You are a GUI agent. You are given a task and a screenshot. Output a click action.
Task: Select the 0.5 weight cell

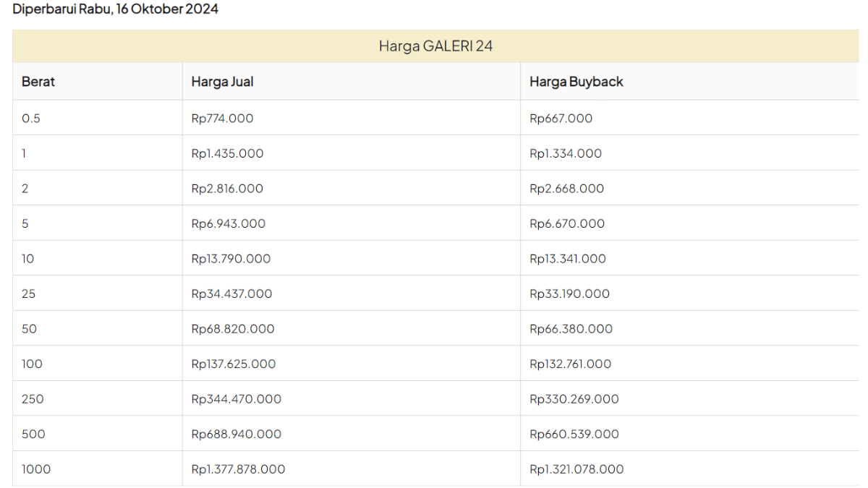(31, 119)
